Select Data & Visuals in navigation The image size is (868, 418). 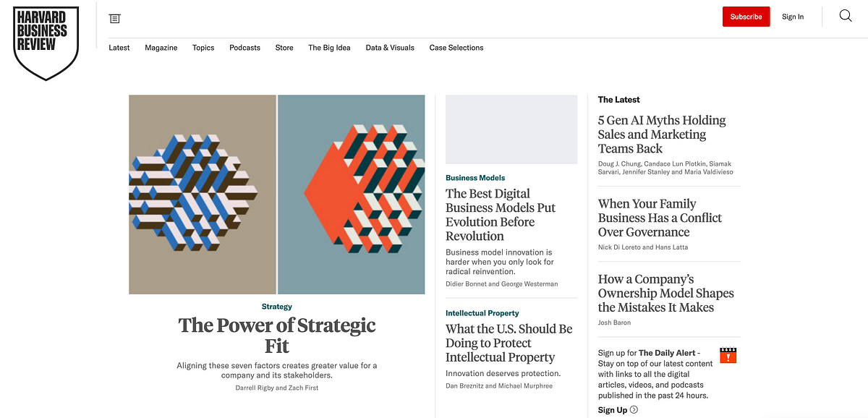point(390,48)
